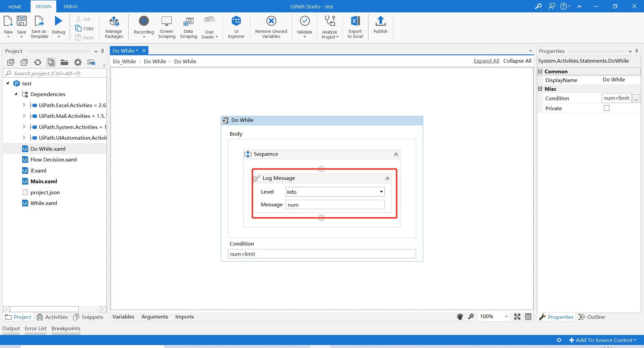Collapse the Sequence activity
Screen dimensions: 644x348
pyautogui.click(x=396, y=154)
